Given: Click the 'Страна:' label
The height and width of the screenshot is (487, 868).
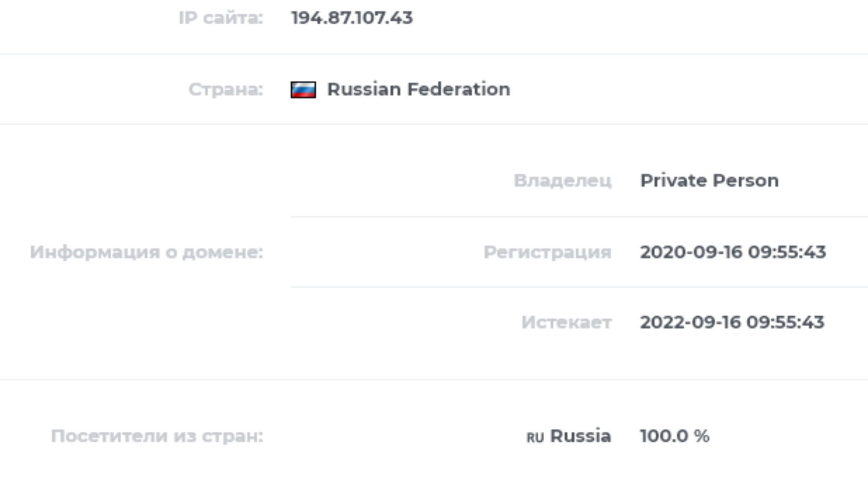Looking at the screenshot, I should tap(226, 89).
